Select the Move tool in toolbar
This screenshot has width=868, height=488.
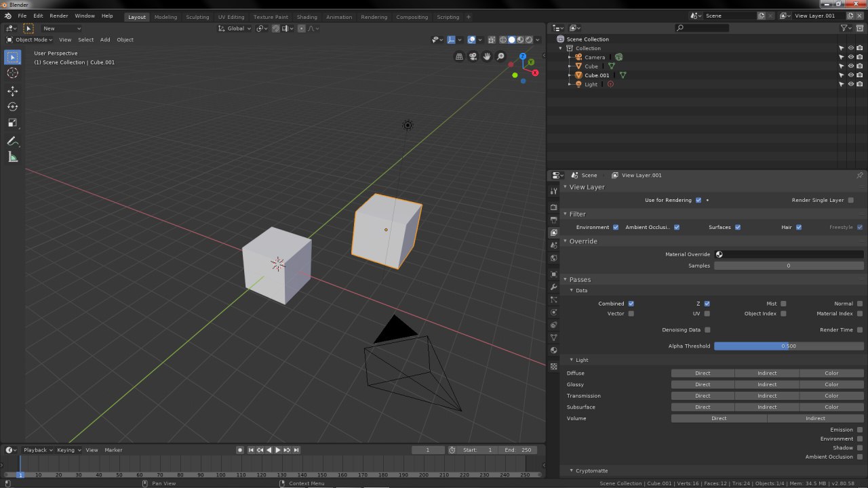tap(12, 91)
